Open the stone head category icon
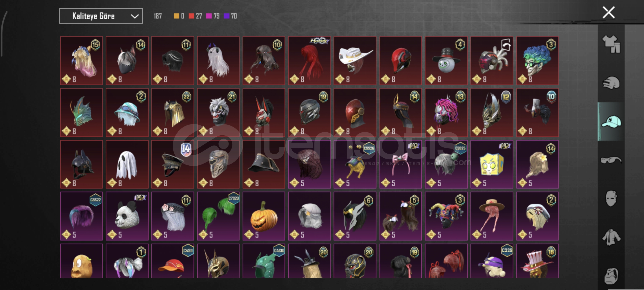The image size is (644, 290). (x=611, y=275)
